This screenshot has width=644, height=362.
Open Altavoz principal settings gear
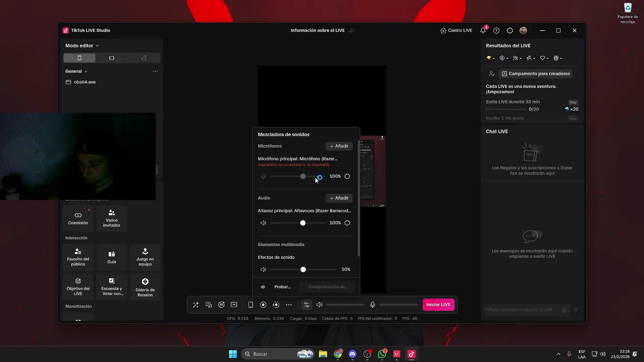click(347, 223)
